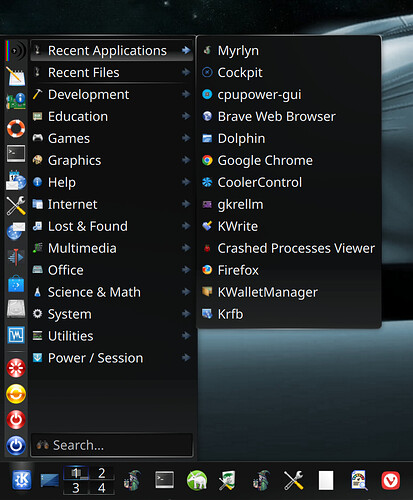413x500 pixels.
Task: Click the blue power button
Action: tap(16, 446)
